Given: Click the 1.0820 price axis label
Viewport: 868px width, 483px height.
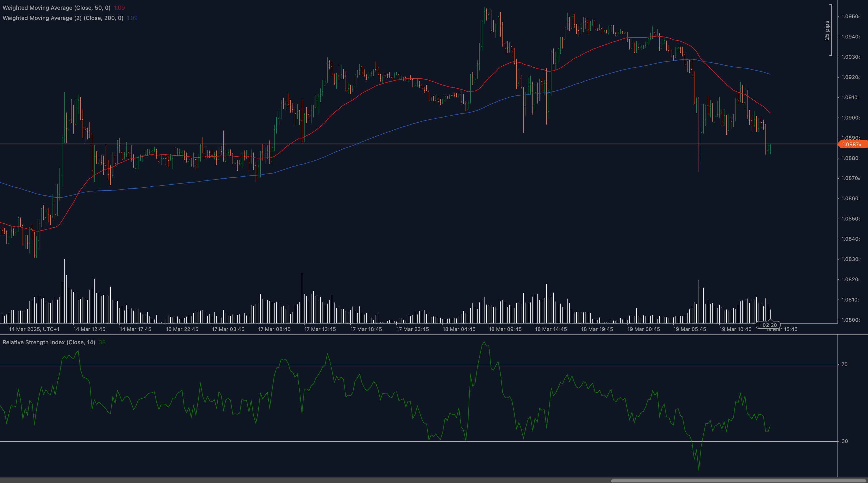Looking at the screenshot, I should pos(851,279).
